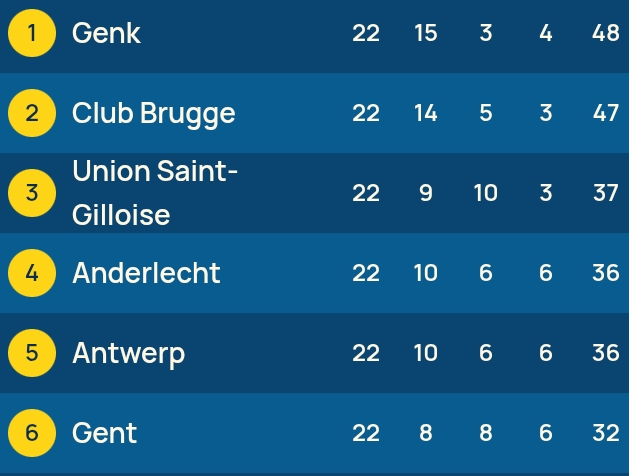Click Gent's 32 points value
The image size is (629, 476).
[x=606, y=433]
